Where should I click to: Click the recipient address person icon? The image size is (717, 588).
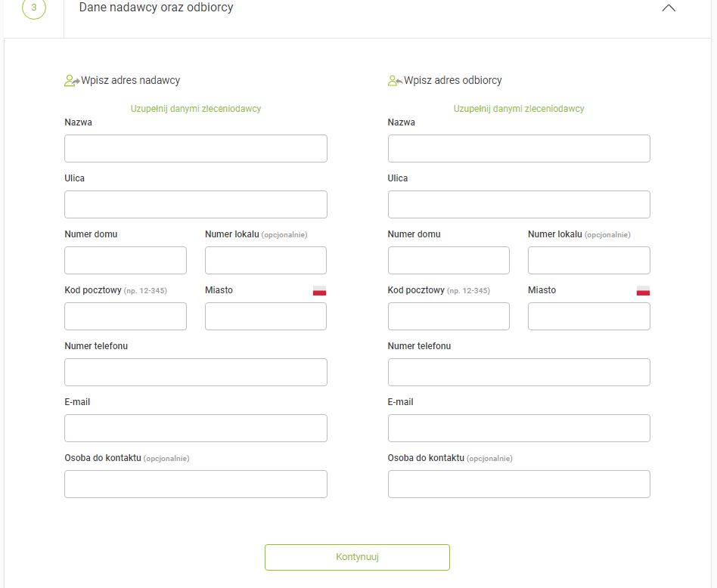[395, 81]
